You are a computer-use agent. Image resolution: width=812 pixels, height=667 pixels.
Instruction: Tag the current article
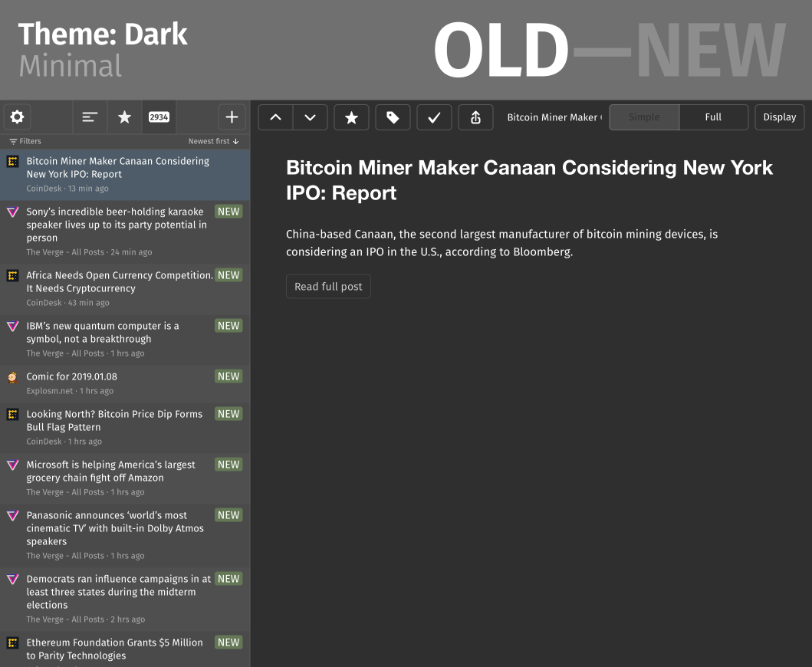click(393, 117)
